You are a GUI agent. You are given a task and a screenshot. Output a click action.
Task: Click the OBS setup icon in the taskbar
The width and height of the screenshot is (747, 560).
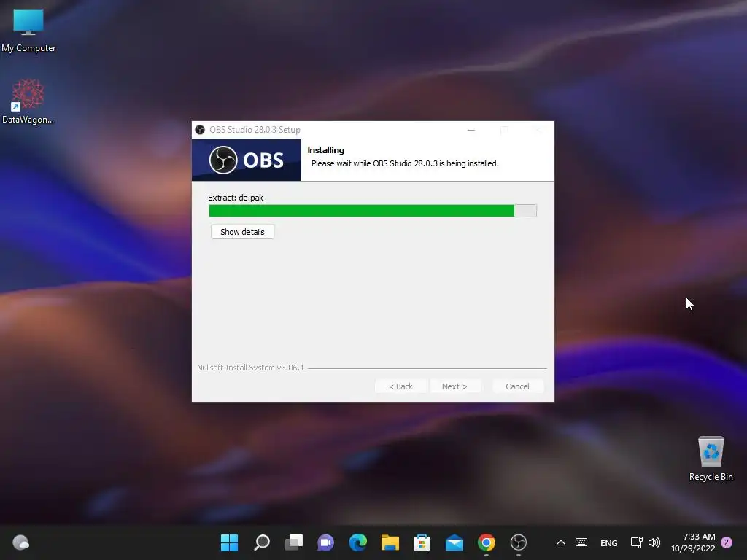coord(519,542)
